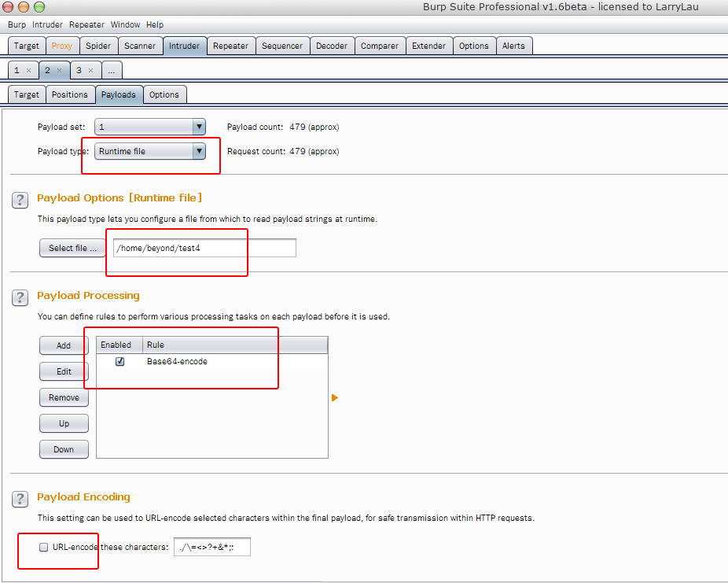
Task: Switch to the Alerts tab
Action: pyautogui.click(x=513, y=46)
